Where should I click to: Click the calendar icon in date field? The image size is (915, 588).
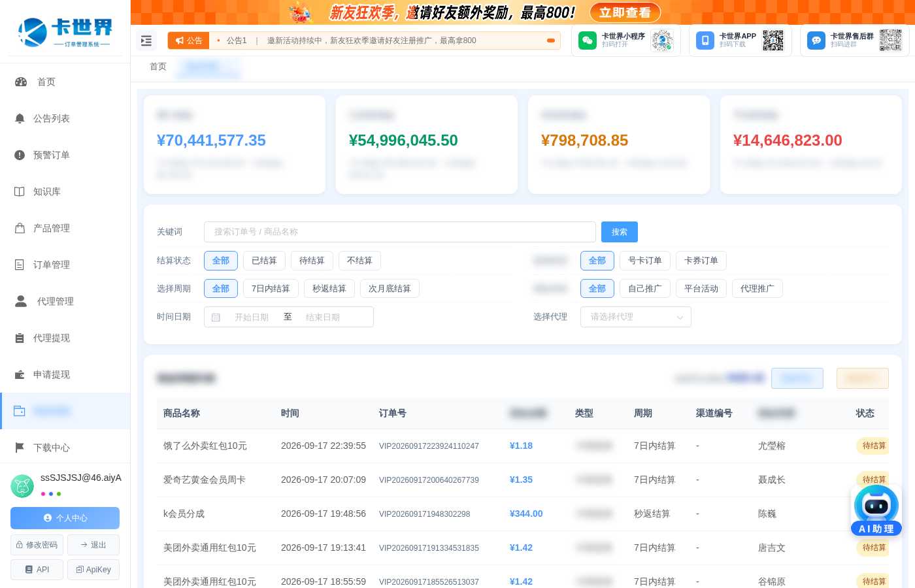click(216, 318)
